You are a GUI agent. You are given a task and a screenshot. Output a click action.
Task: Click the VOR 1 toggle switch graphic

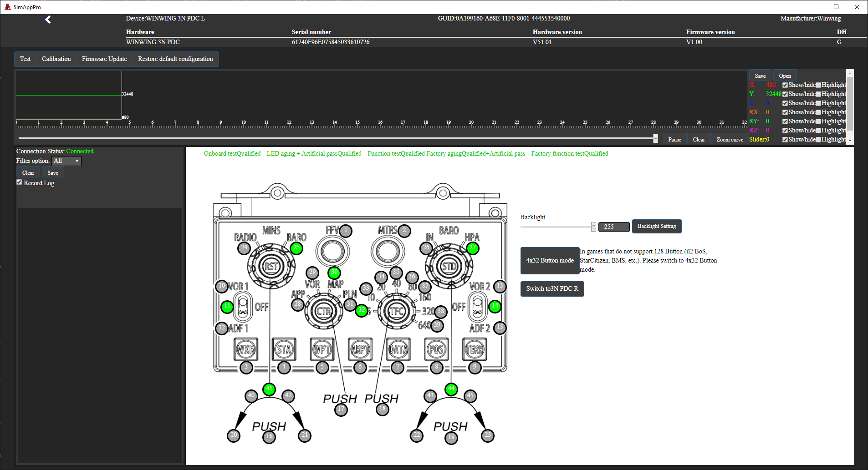pos(243,307)
